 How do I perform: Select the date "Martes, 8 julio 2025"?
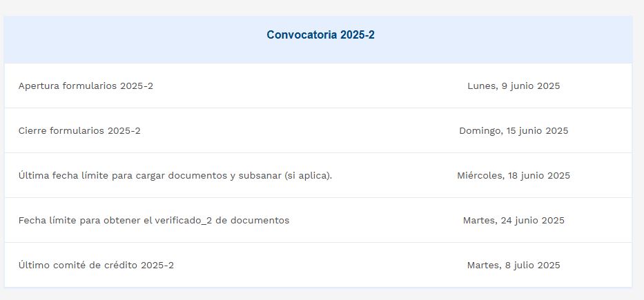click(x=514, y=266)
